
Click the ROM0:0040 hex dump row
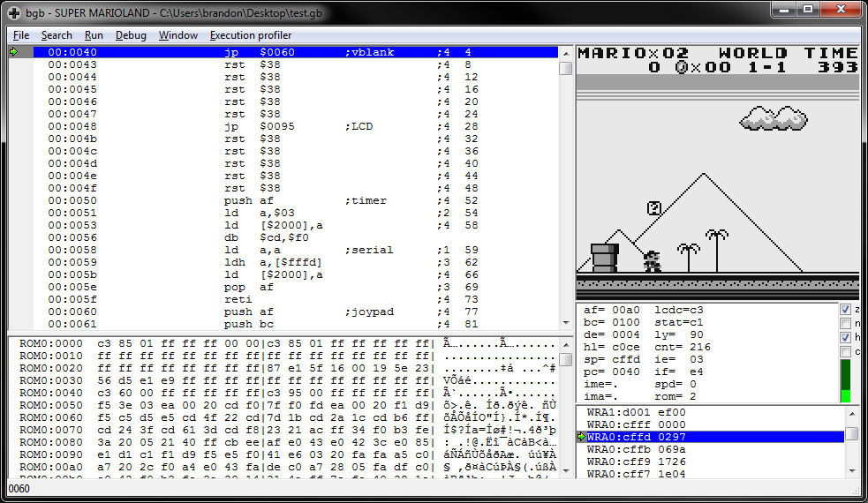click(288, 393)
